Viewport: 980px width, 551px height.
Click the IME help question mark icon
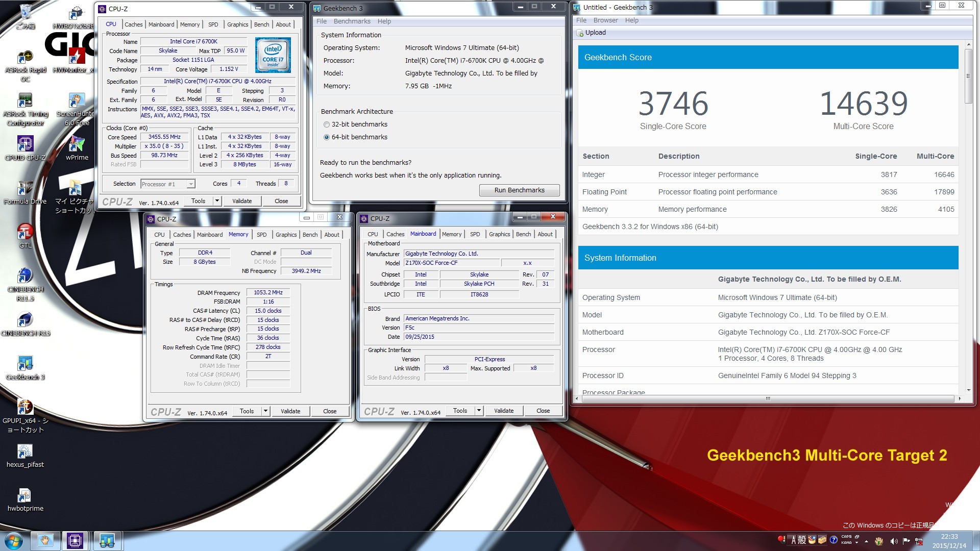click(x=834, y=540)
